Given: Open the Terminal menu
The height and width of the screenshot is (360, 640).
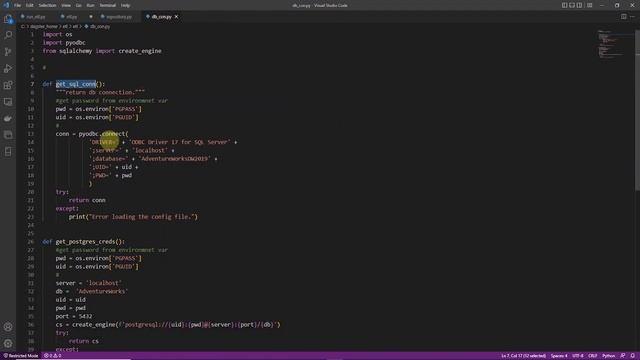Looking at the screenshot, I should coord(108,5).
